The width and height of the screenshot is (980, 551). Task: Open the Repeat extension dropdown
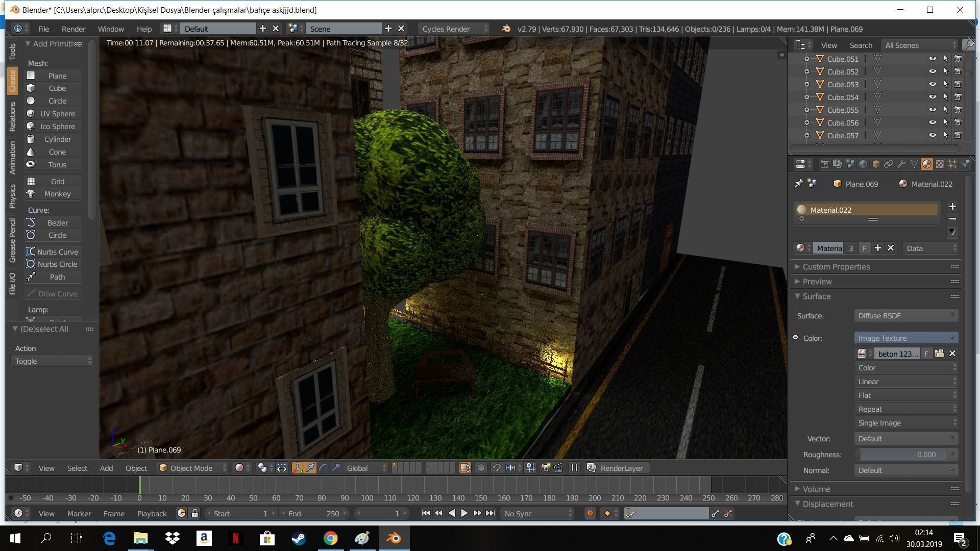click(x=906, y=409)
